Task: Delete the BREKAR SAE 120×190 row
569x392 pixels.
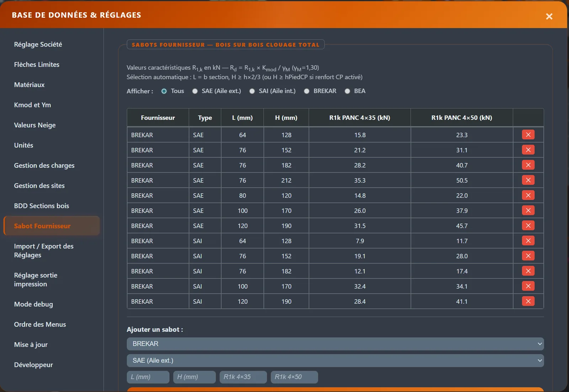Action: (x=528, y=225)
